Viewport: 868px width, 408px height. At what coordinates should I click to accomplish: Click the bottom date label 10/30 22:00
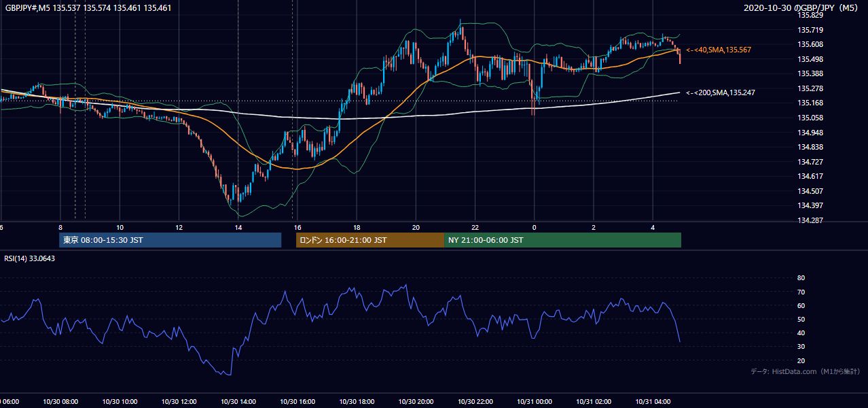tap(475, 402)
